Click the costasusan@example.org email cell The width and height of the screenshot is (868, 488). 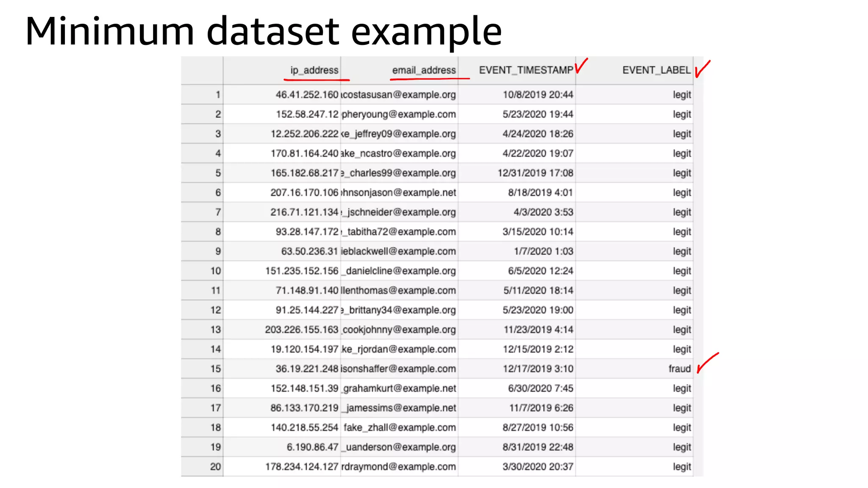click(x=399, y=94)
